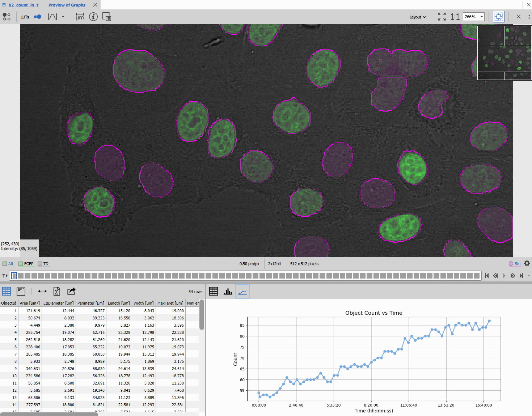Click the auto-contrast curve icon

tap(52, 17)
